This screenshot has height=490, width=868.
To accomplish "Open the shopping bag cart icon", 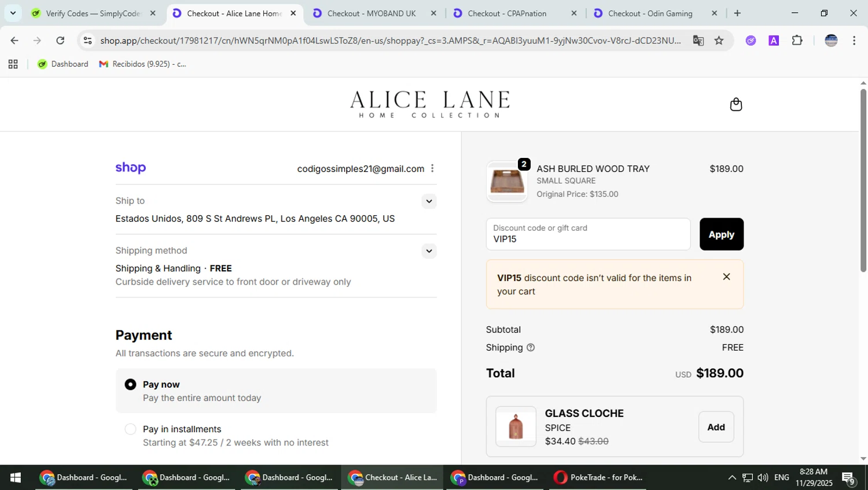I will pos(735,104).
